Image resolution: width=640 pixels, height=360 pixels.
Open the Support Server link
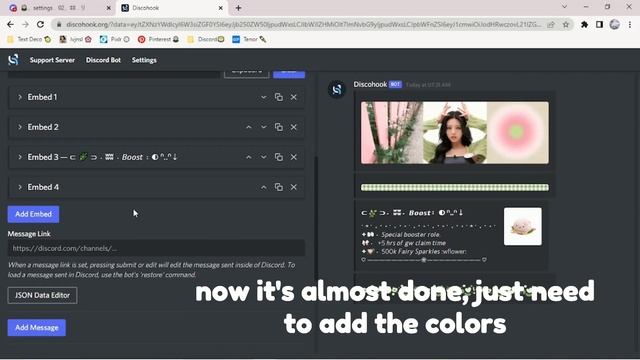52,60
